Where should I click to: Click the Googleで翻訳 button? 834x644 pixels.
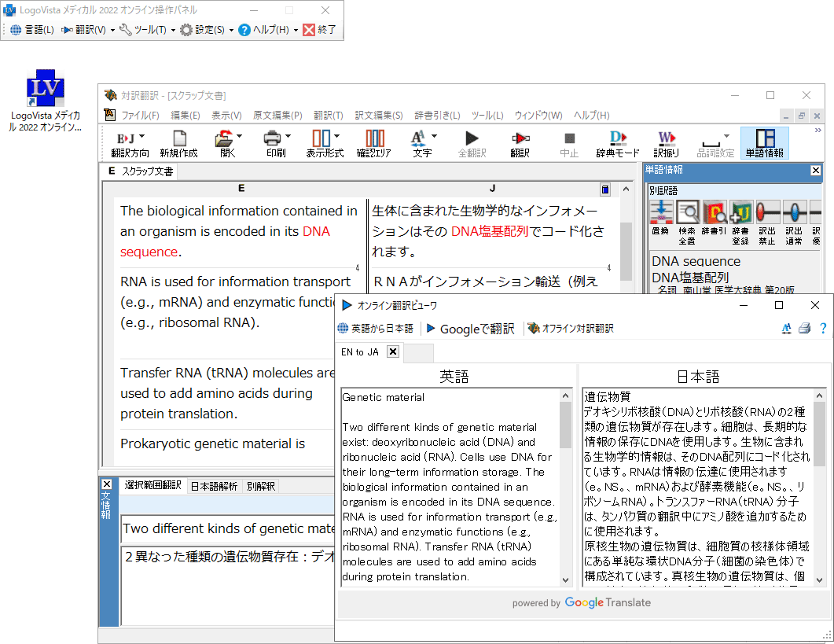point(471,329)
